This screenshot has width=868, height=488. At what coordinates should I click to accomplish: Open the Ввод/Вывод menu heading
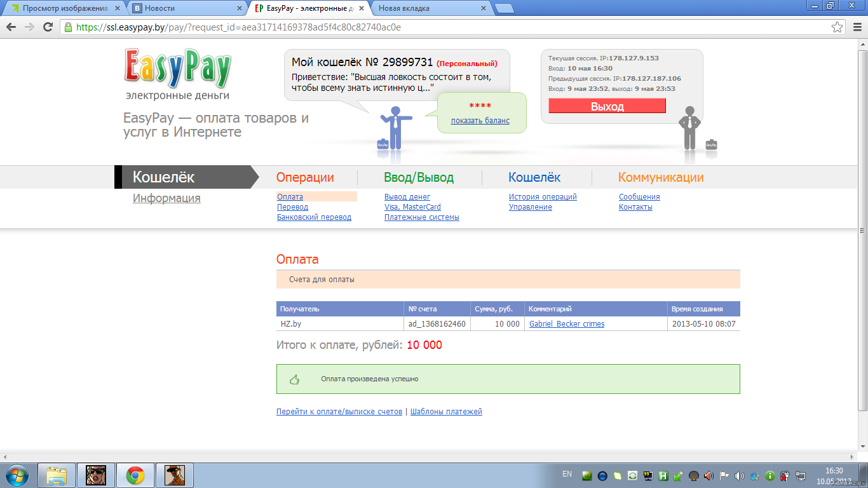tap(419, 177)
